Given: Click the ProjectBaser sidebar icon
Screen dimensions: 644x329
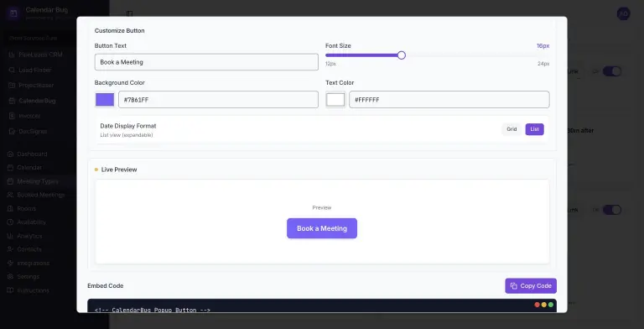Looking at the screenshot, I should click(12, 85).
